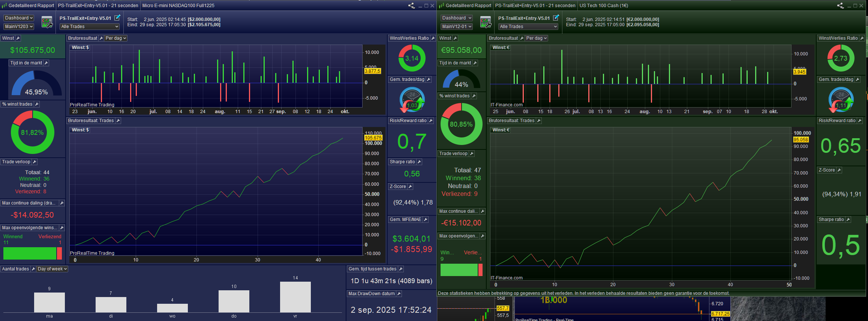The image size is (868, 321).
Task: Click the 81,82% winning trades donut
Action: tap(33, 132)
